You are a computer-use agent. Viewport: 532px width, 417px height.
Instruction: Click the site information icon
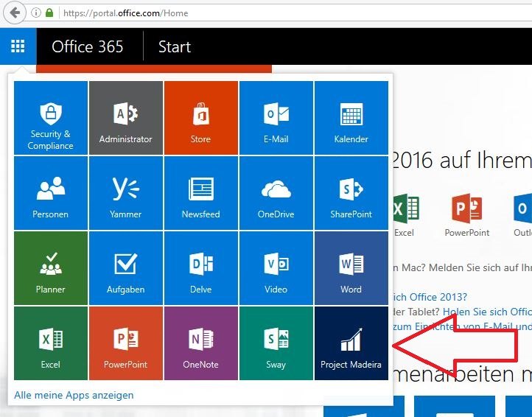click(36, 13)
